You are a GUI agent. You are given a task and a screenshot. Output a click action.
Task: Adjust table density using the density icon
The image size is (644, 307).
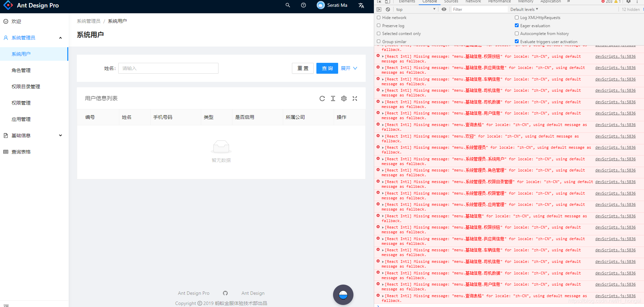pyautogui.click(x=333, y=98)
